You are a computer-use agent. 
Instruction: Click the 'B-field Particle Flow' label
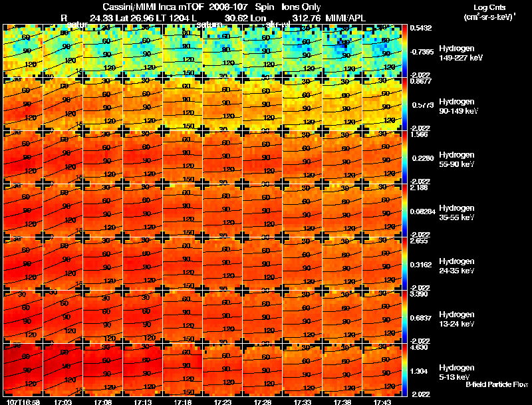pos(497,384)
